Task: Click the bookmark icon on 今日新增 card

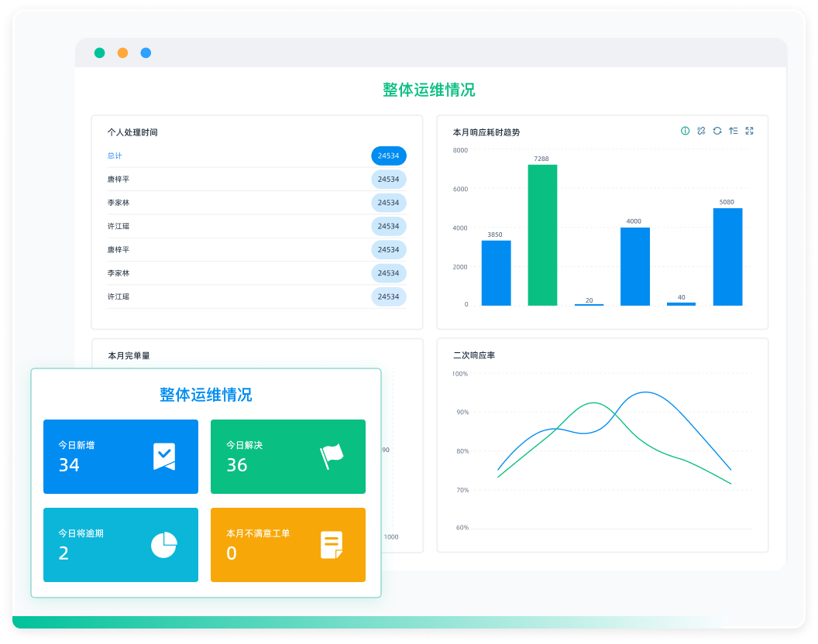Action: [163, 457]
